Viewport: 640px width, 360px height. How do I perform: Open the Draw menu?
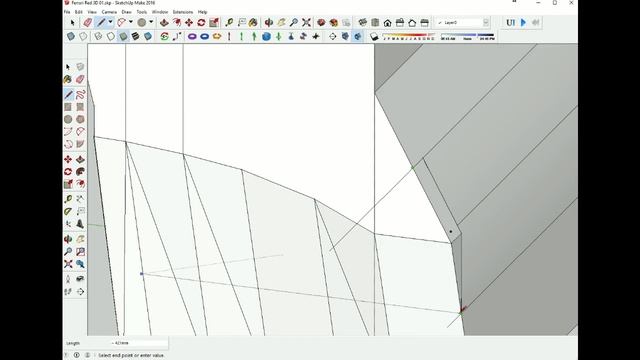[x=127, y=12]
